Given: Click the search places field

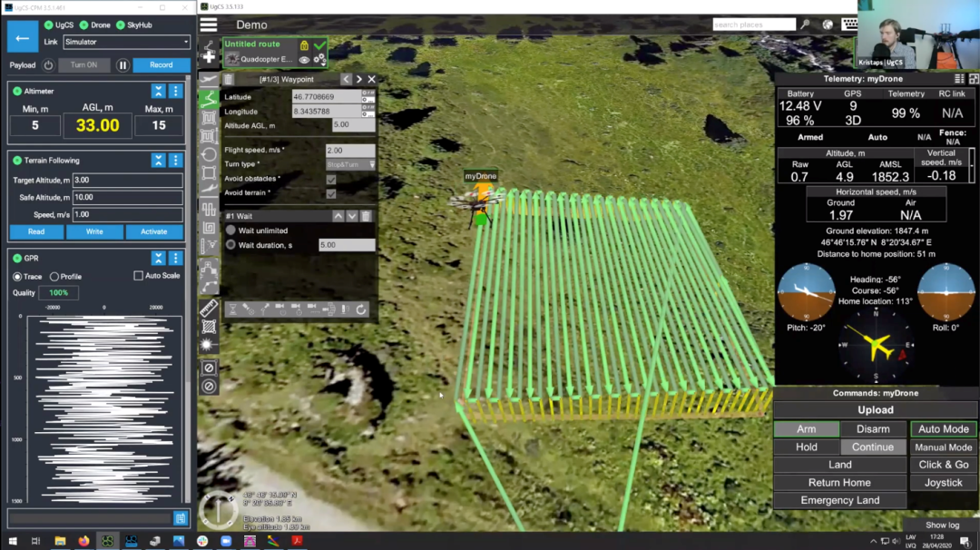Looking at the screenshot, I should 754,25.
